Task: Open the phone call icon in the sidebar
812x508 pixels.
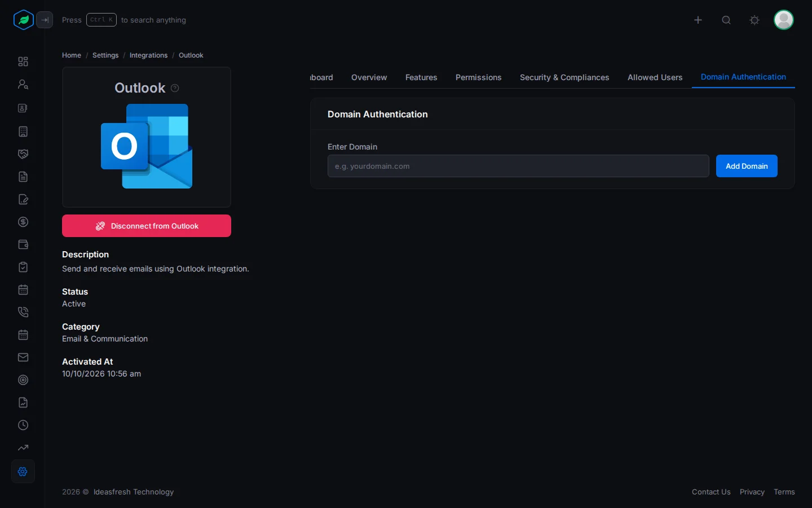Action: [x=23, y=312]
